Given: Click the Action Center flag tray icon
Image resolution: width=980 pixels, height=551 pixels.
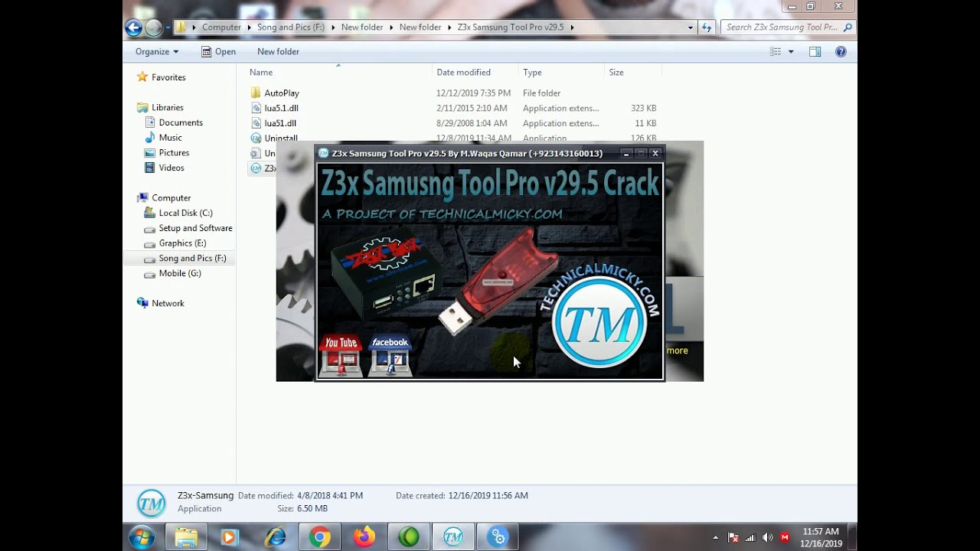Looking at the screenshot, I should (x=733, y=538).
